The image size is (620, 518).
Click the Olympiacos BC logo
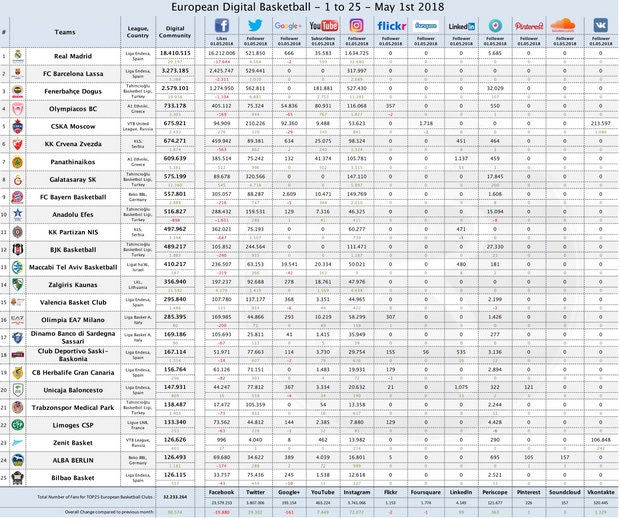pos(18,109)
